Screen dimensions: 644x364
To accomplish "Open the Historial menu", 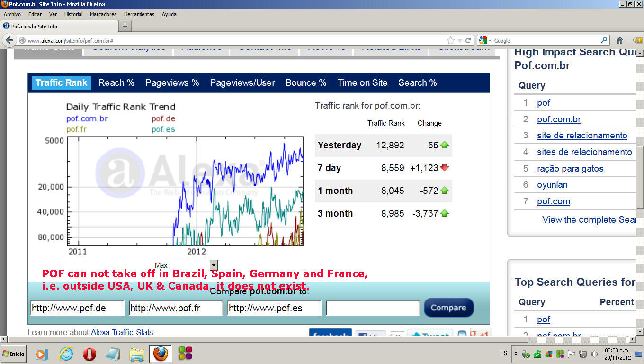I will point(73,14).
